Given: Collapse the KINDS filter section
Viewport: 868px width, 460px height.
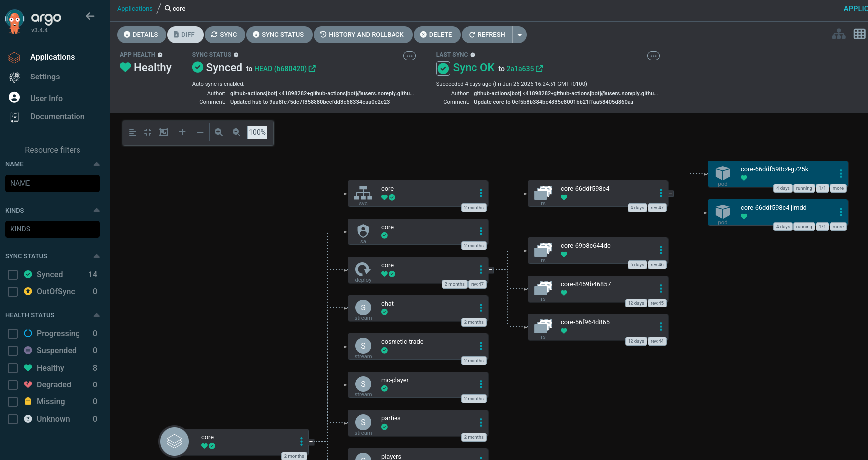Looking at the screenshot, I should [96, 210].
